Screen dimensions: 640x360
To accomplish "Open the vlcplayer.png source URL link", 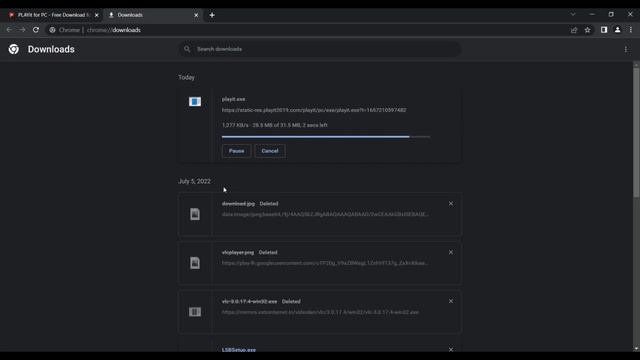I will coord(325,263).
